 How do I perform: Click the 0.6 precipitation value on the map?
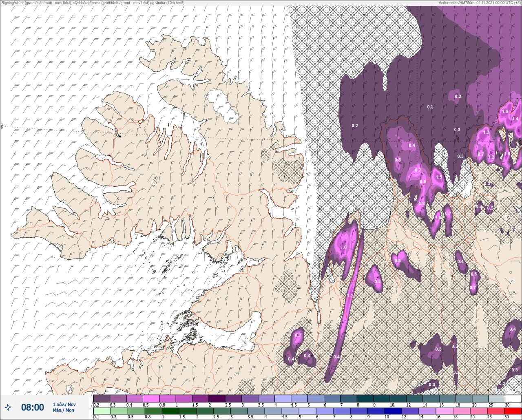(423, 182)
